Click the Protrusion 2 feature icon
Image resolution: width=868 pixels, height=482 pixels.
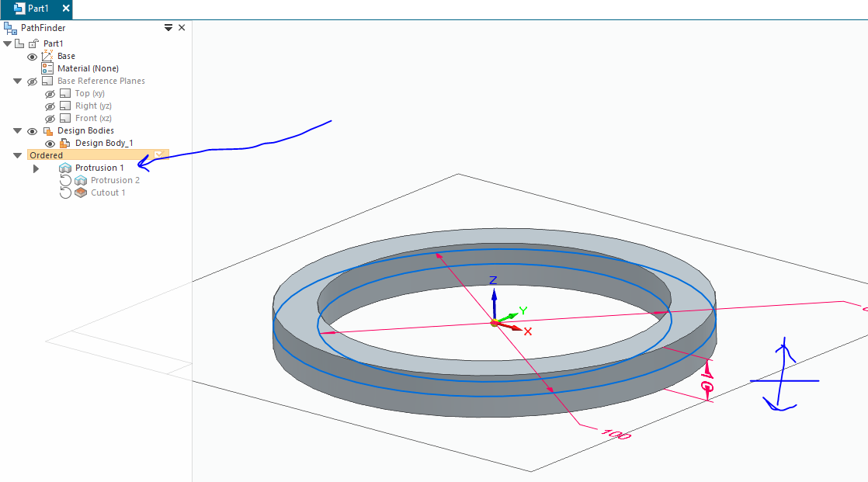[81, 180]
